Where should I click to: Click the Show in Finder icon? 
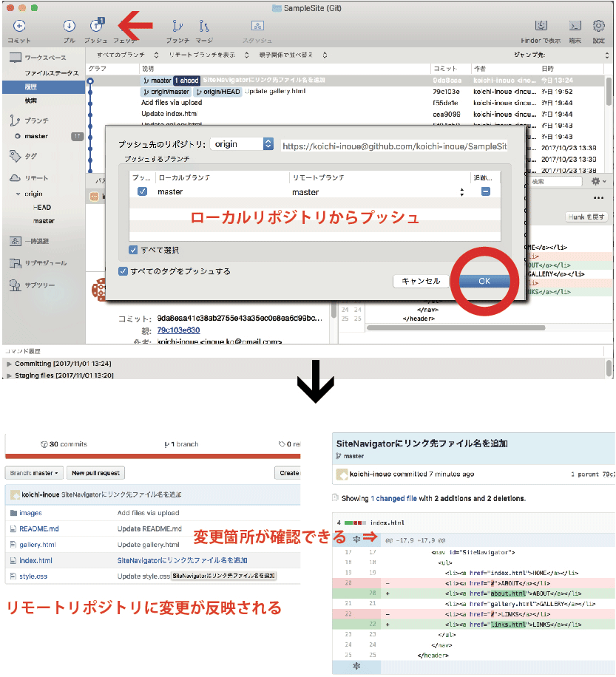click(542, 27)
